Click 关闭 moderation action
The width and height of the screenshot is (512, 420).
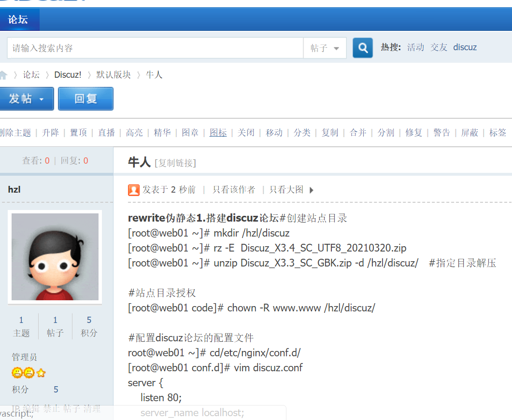coord(246,132)
